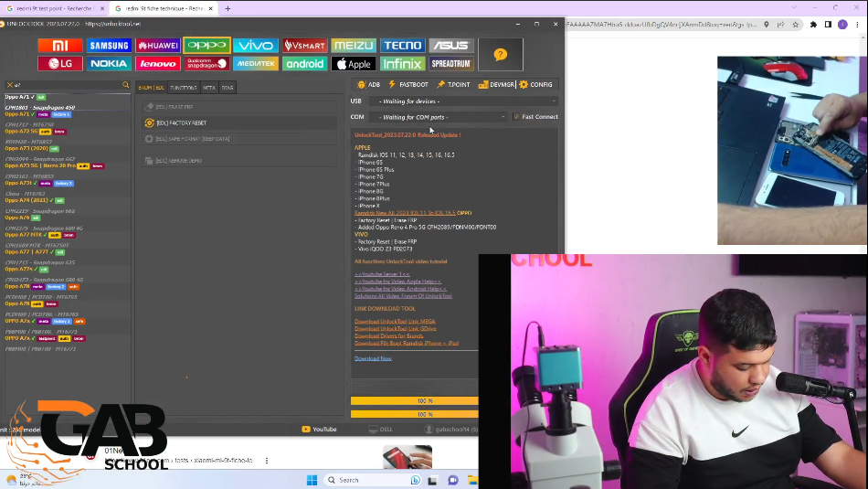
Task: Clear the model search with the X icon
Action: pyautogui.click(x=9, y=85)
